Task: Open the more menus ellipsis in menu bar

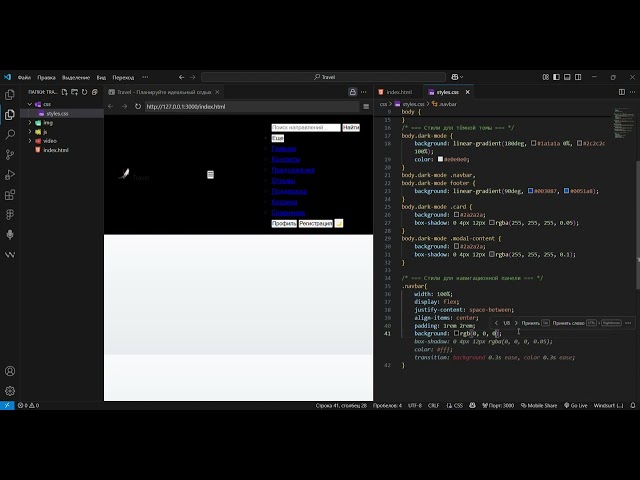Action: click(x=145, y=77)
